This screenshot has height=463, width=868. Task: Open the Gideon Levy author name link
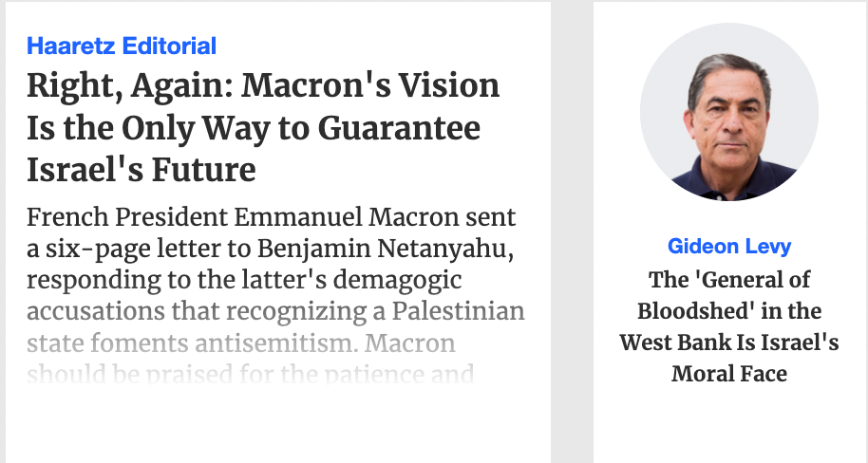pos(729,247)
